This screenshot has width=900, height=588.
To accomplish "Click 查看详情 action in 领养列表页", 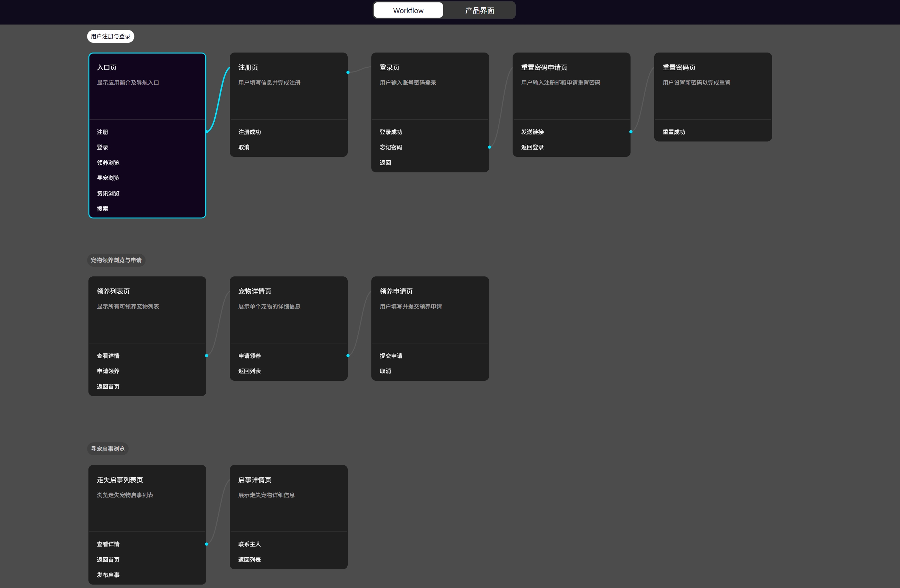I will click(x=108, y=355).
